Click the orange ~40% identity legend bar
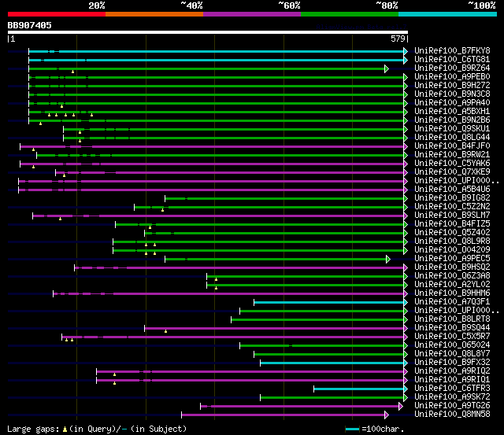Image resolution: width=504 pixels, height=435 pixels. [154, 14]
